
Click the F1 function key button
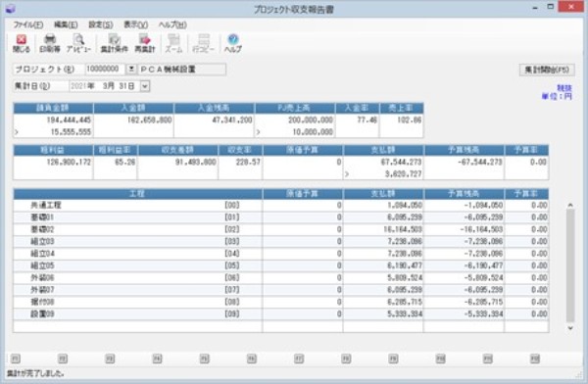point(16,359)
